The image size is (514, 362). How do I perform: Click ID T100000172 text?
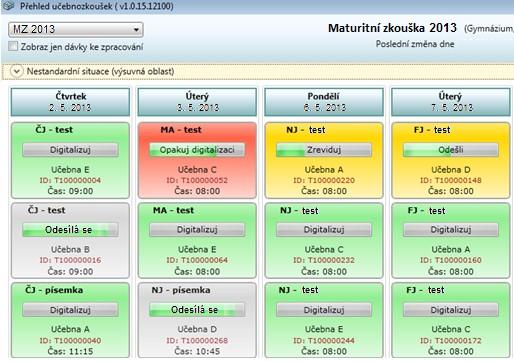(x=451, y=341)
